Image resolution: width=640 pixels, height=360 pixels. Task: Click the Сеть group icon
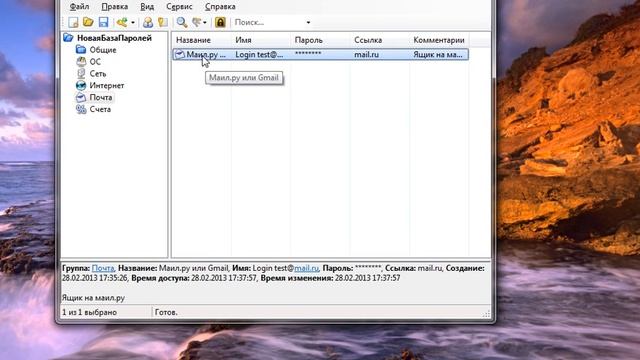(x=81, y=73)
